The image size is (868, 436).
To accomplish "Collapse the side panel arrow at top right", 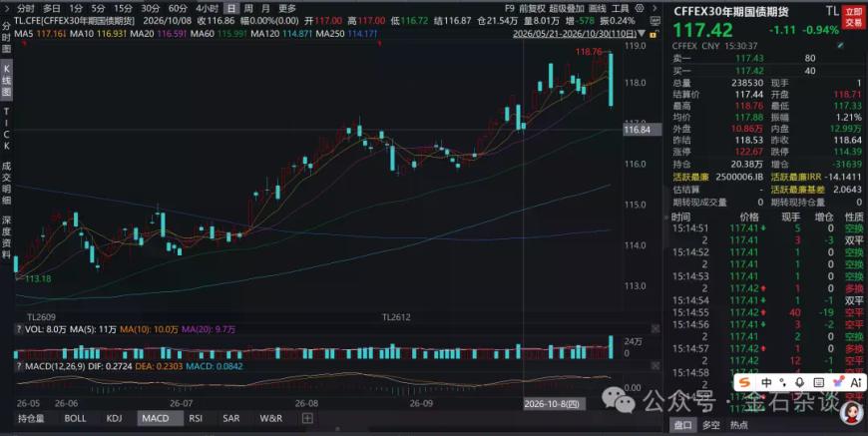I will pos(655,8).
